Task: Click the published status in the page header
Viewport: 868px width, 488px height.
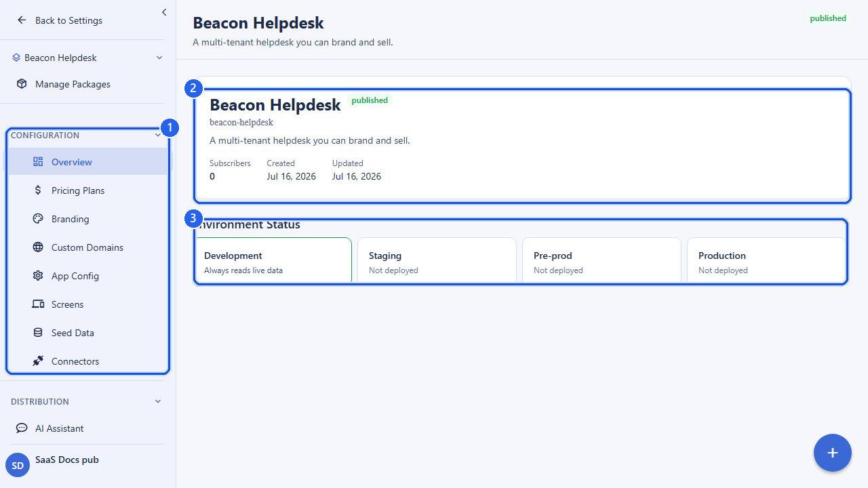Action: coord(828,18)
